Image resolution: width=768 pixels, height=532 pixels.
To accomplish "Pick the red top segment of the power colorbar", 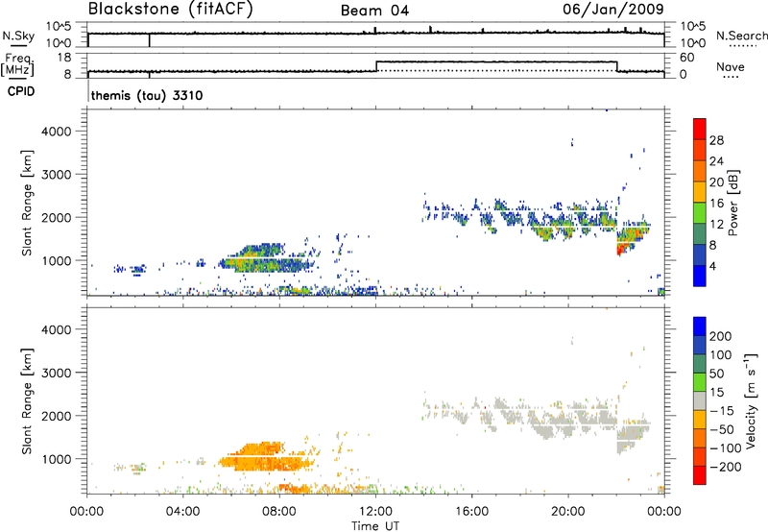I will point(700,129).
